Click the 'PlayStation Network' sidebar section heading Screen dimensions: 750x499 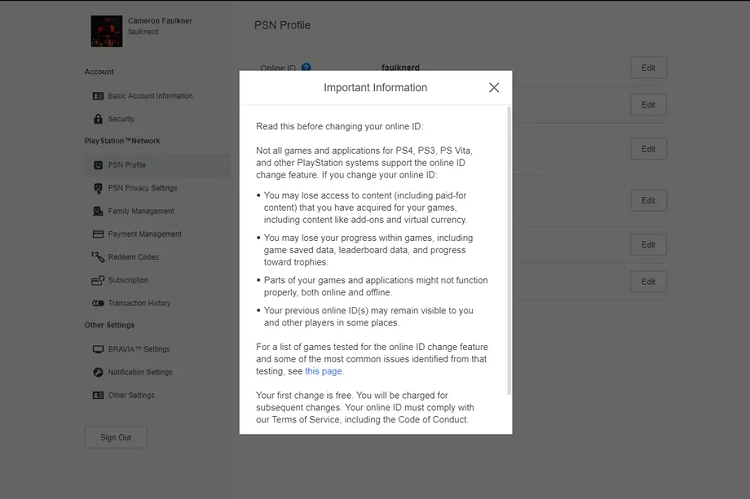click(122, 141)
